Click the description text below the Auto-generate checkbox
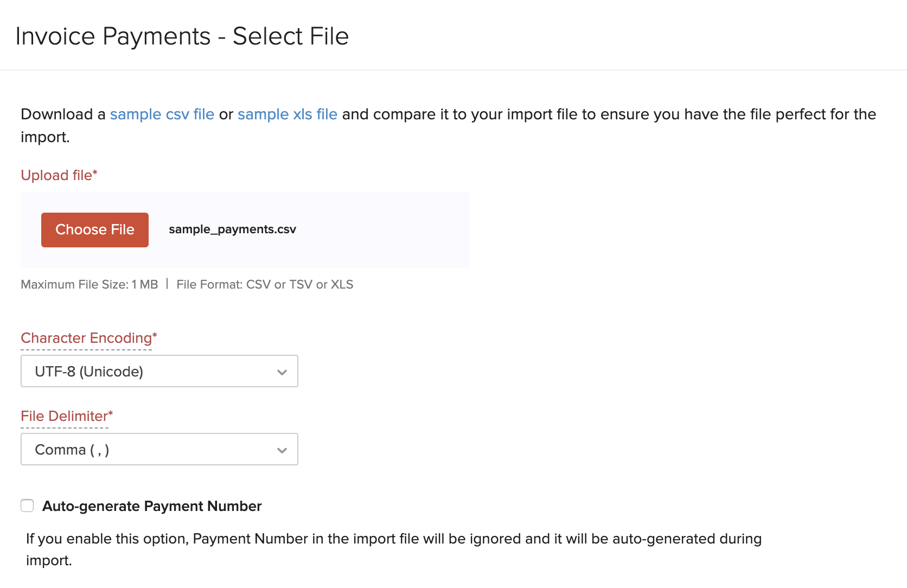The image size is (907, 588). click(393, 539)
